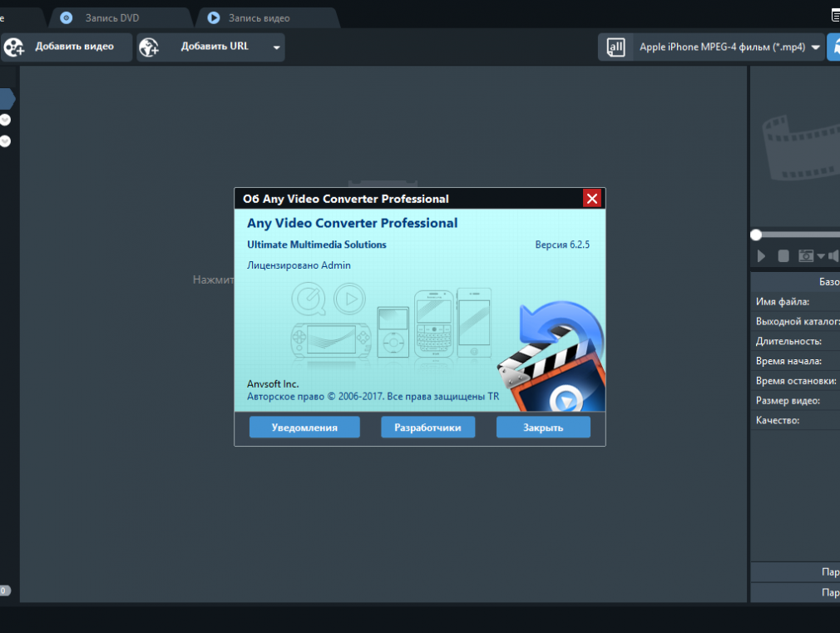Click the Разработчики button

point(427,428)
